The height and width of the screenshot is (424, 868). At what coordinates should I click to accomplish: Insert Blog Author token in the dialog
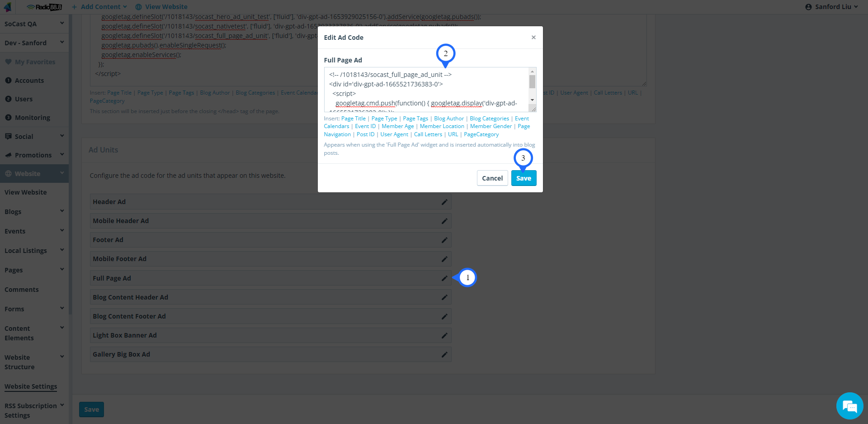point(449,119)
